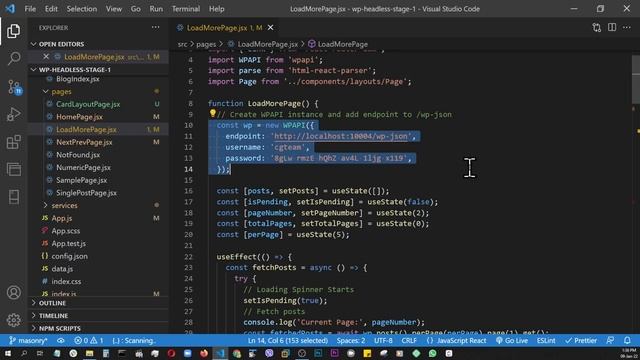This screenshot has width=640, height=360.
Task: Click the masonry branch indicator in status bar
Action: pyautogui.click(x=29, y=340)
